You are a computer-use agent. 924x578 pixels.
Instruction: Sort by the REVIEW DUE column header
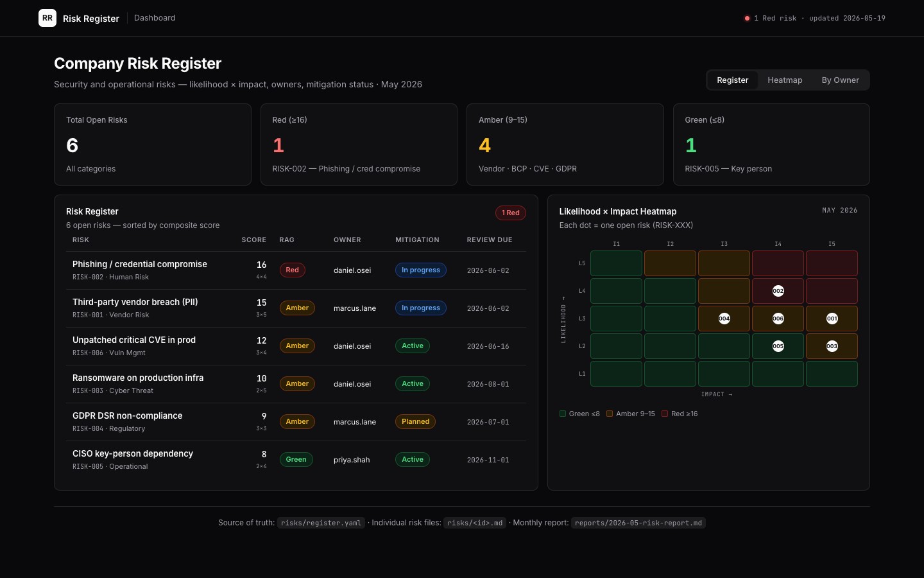tap(490, 240)
